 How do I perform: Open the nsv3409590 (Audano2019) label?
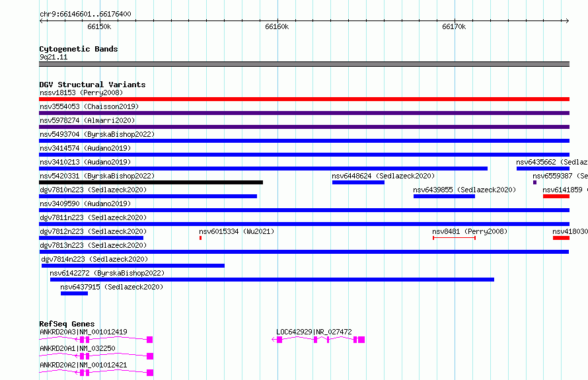click(x=85, y=204)
